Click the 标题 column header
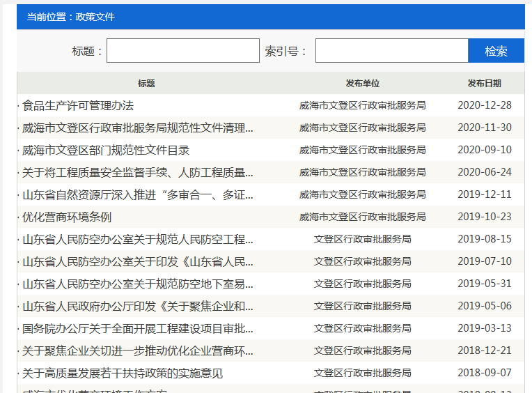The height and width of the screenshot is (393, 532). [x=146, y=84]
